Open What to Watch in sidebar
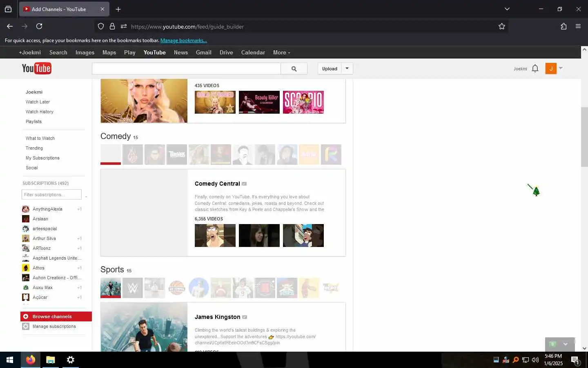 coord(40,138)
